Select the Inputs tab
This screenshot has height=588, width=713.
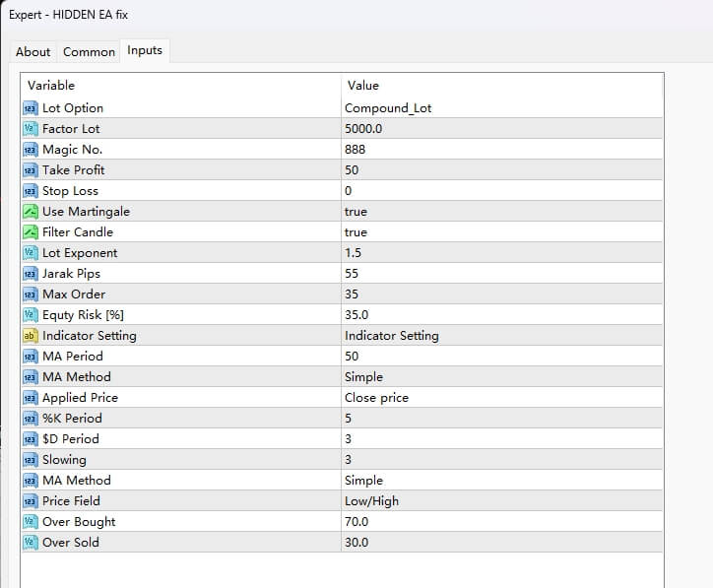145,50
